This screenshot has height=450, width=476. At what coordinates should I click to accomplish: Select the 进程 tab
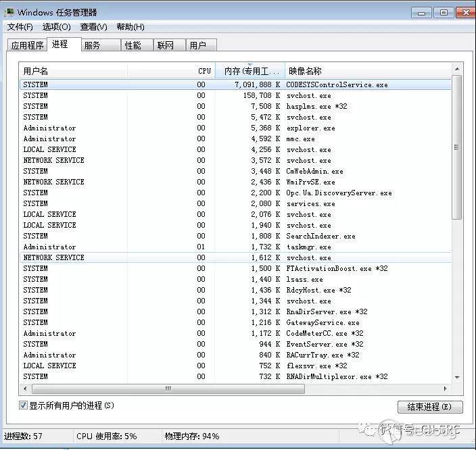click(x=64, y=45)
